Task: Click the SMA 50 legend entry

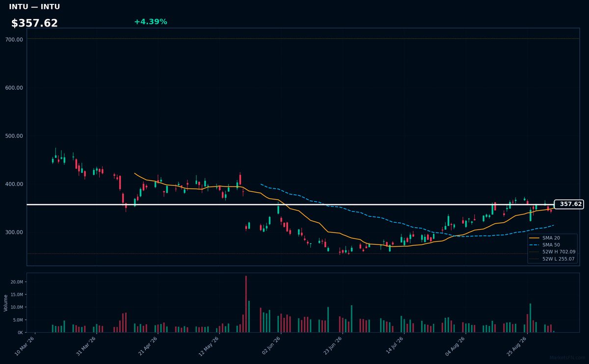Action: [552, 245]
